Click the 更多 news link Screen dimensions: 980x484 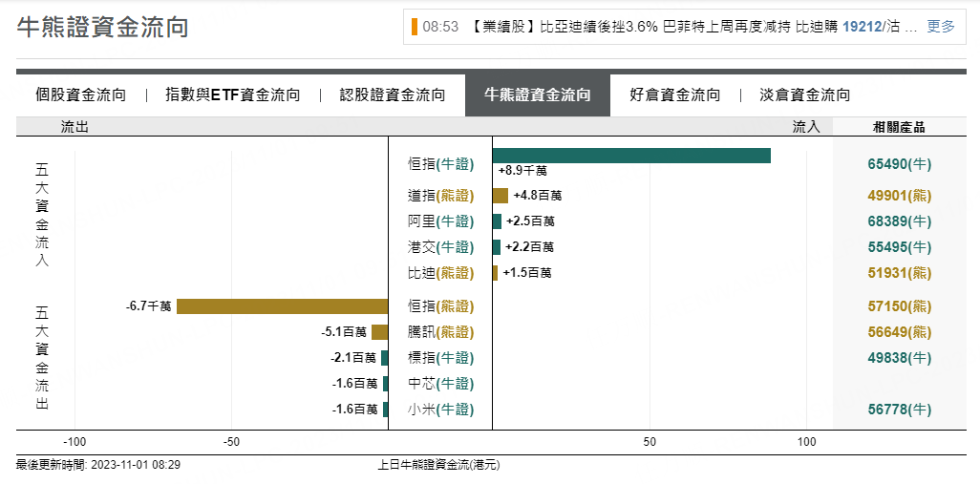click(x=941, y=27)
